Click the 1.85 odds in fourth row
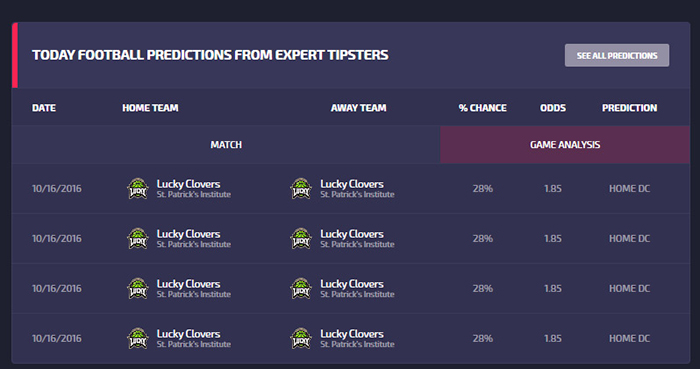 [x=553, y=338]
